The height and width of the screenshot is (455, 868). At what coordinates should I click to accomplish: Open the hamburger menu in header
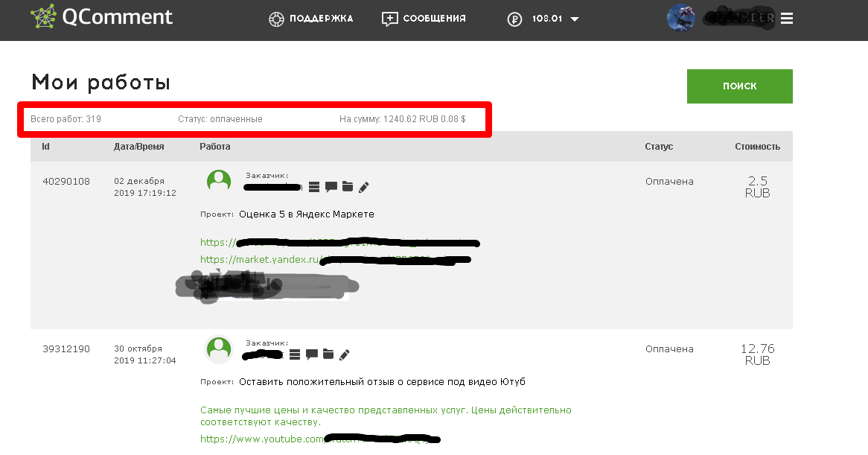click(x=787, y=19)
